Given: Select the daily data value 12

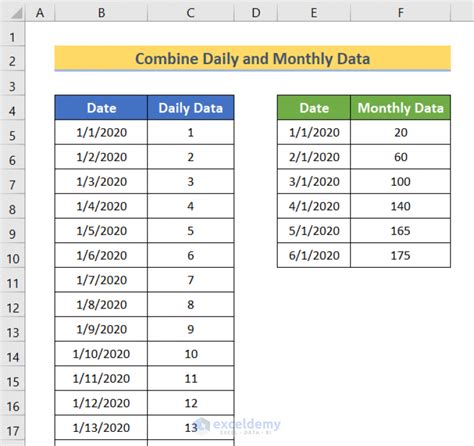Looking at the screenshot, I should coord(191,404).
